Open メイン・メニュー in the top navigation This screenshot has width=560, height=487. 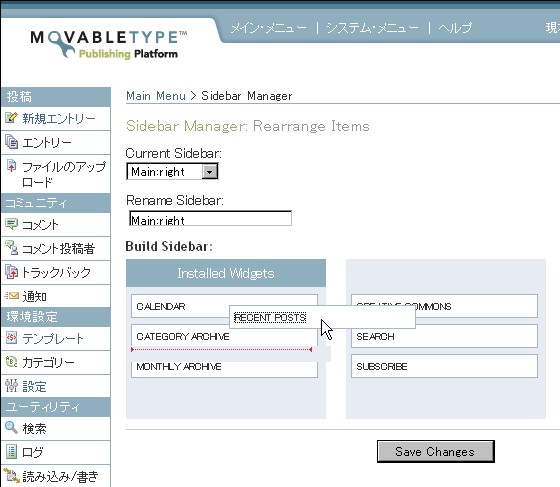tap(268, 28)
